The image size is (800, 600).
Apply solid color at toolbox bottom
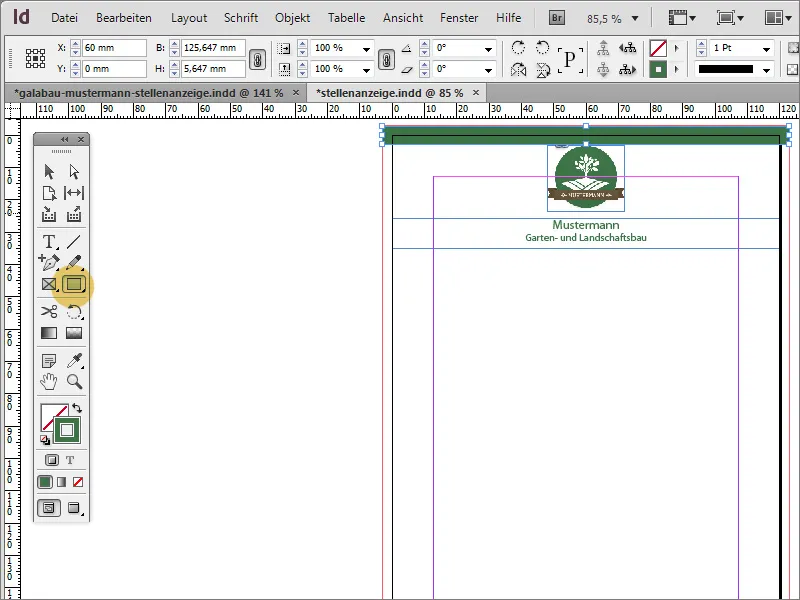point(45,482)
